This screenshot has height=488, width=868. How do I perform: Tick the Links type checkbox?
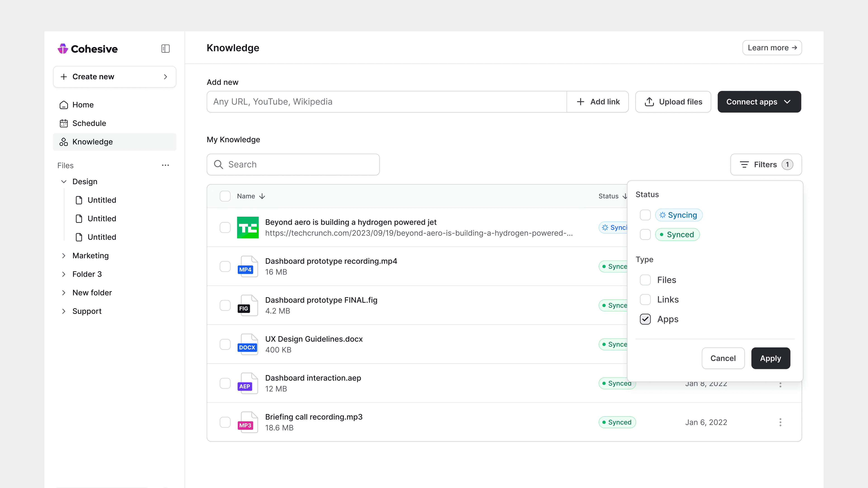coord(645,300)
